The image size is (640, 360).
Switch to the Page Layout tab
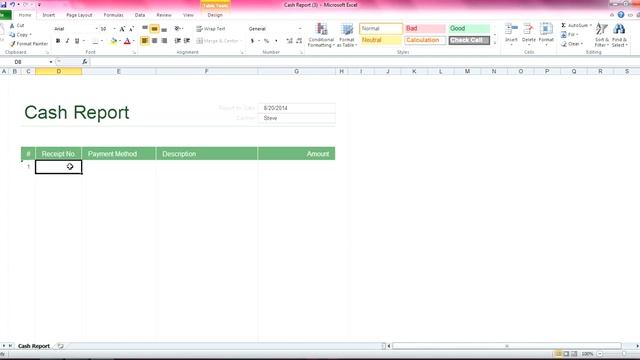point(79,15)
